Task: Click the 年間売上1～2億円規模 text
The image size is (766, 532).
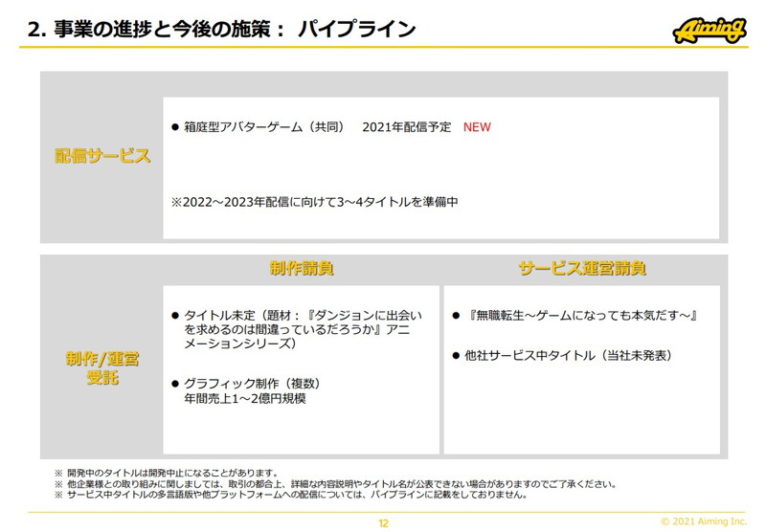Action: [x=245, y=398]
